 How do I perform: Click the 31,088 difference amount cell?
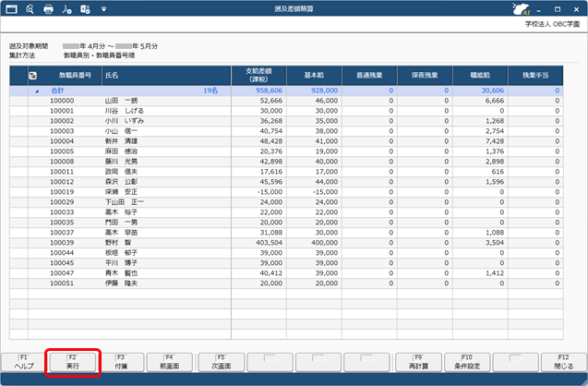coord(258,233)
